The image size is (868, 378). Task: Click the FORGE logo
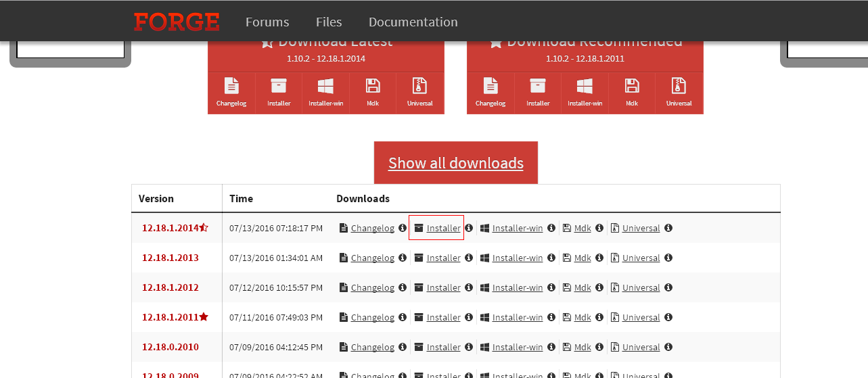point(177,22)
